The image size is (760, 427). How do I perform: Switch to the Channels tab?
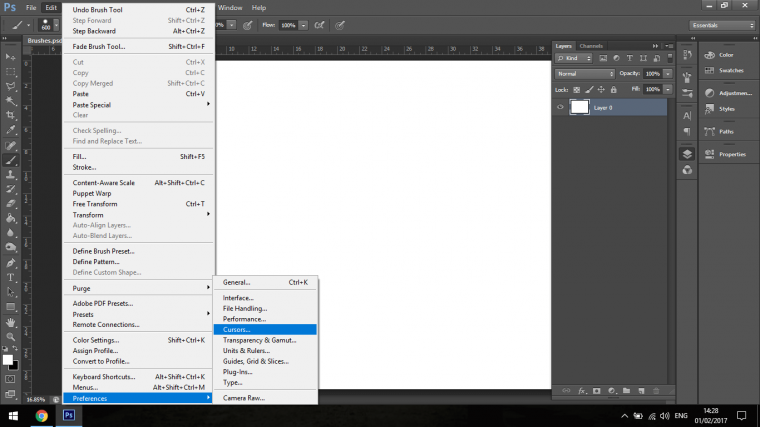(591, 46)
